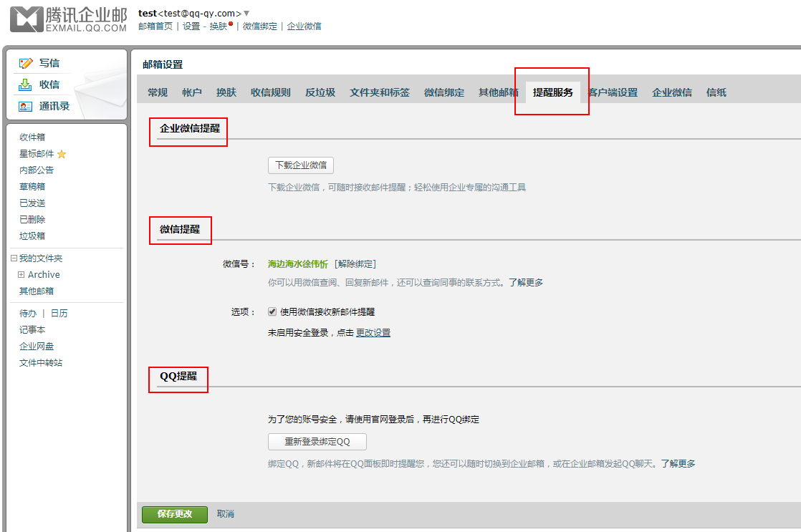801x532 pixels.
Task: Open the 文件夹和标签 tab
Action: (380, 92)
